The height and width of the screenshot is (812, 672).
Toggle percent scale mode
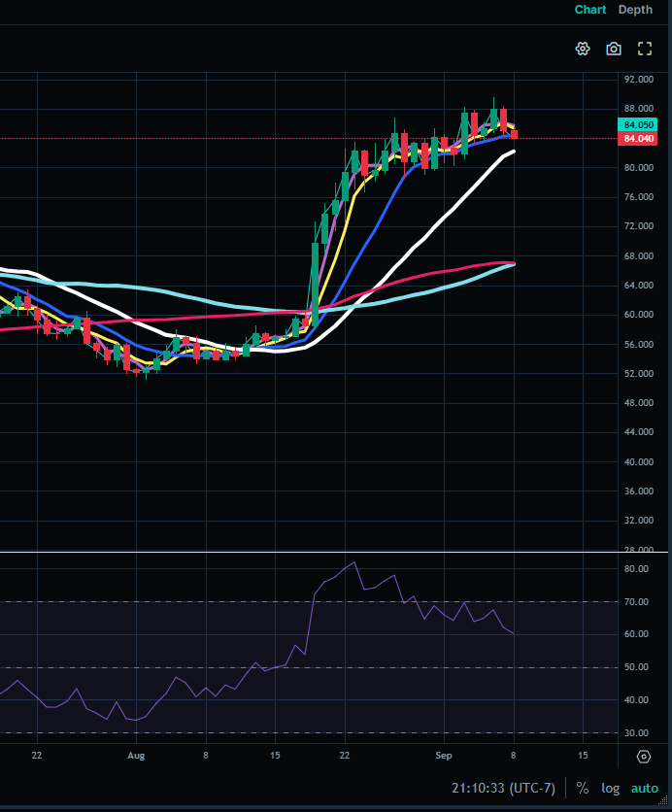click(583, 788)
